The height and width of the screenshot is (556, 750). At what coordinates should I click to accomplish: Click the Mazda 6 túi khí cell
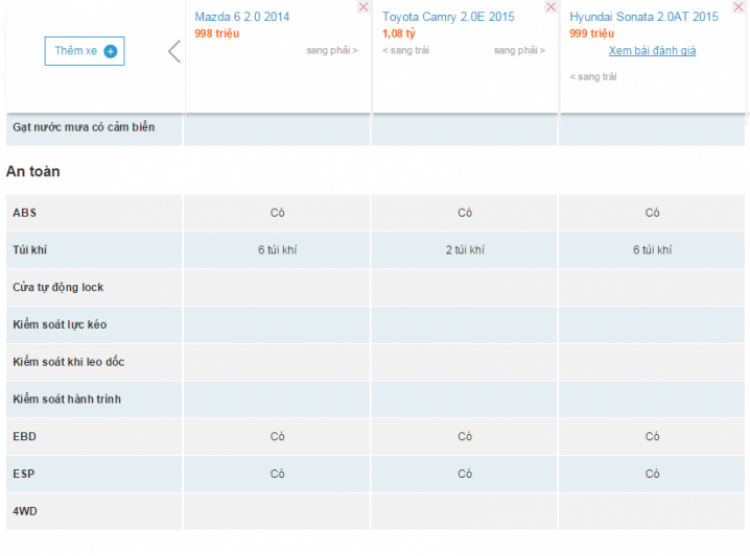(x=277, y=250)
